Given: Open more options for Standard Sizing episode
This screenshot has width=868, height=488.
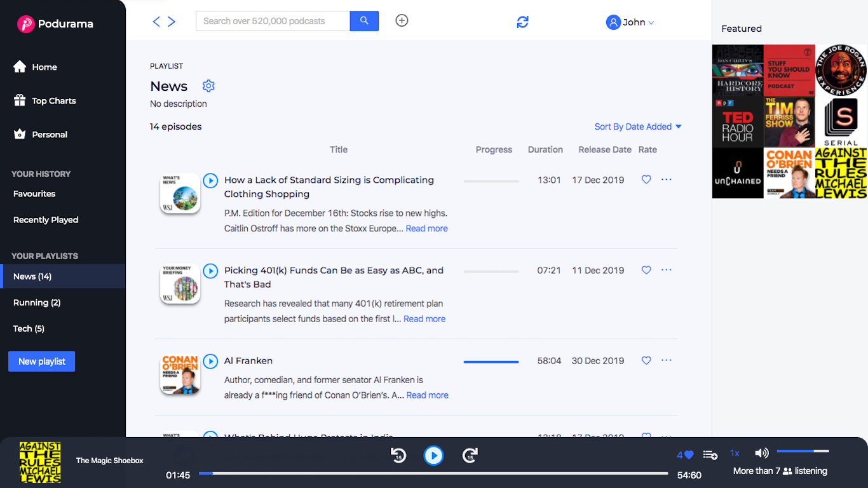Looking at the screenshot, I should click(666, 180).
